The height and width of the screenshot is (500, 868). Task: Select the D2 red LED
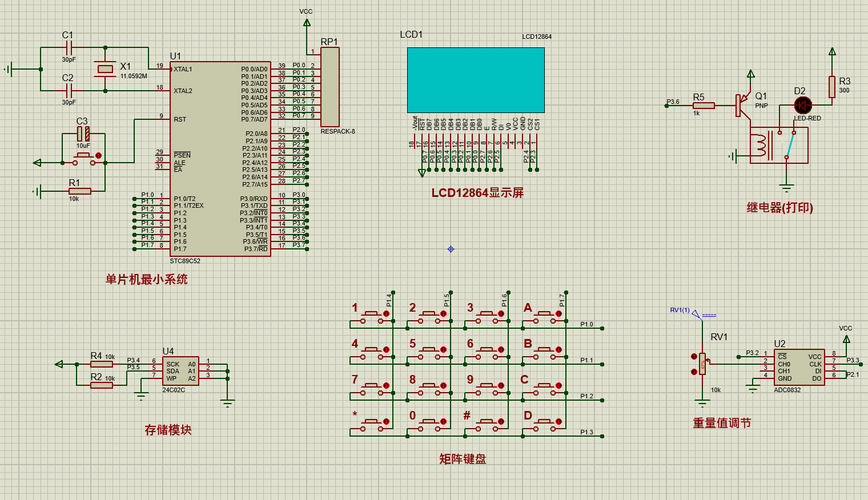(803, 105)
